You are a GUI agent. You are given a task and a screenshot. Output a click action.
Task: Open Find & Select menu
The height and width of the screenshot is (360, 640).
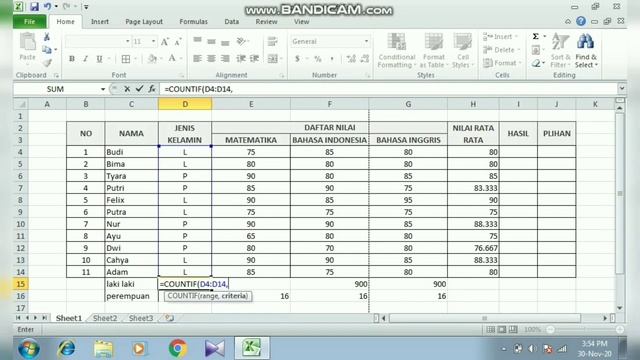coord(586,51)
